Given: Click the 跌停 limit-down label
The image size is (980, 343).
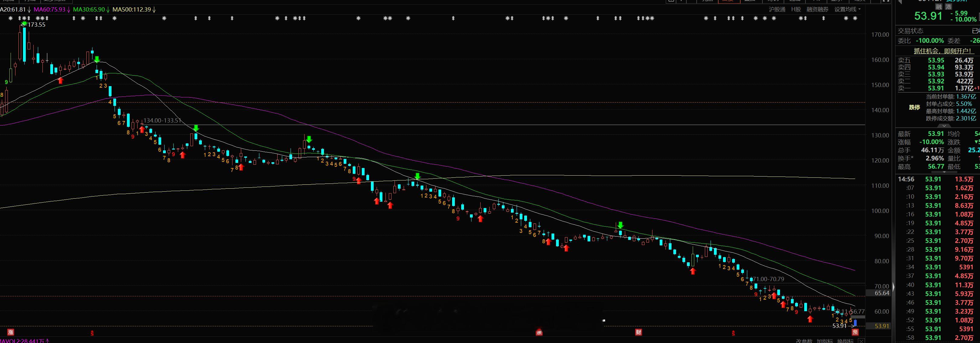Looking at the screenshot, I should (915, 107).
